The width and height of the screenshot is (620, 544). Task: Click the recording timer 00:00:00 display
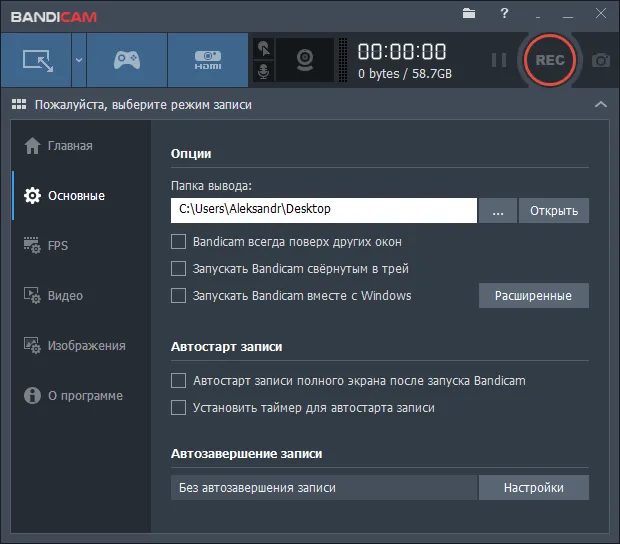402,52
